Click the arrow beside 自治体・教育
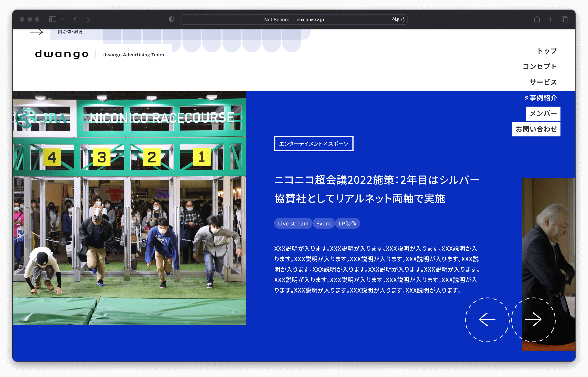The image size is (588, 377). (x=36, y=32)
